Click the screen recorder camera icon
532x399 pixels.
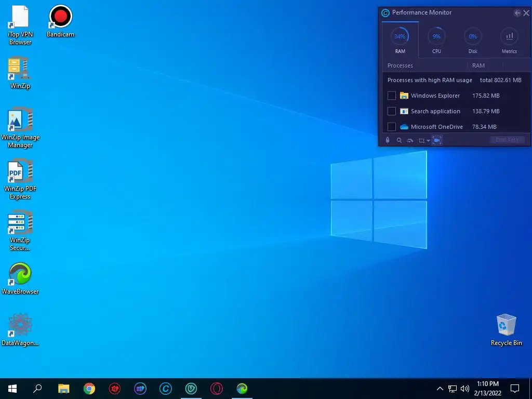pos(437,140)
